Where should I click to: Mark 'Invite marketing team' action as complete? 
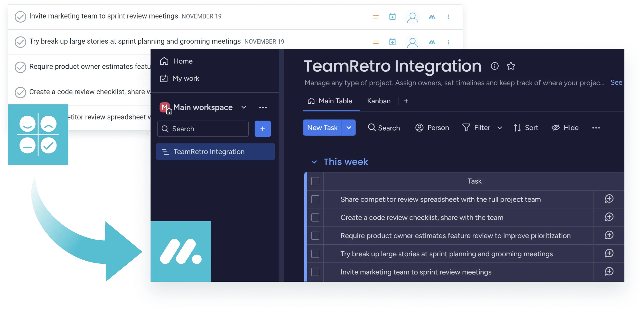coord(20,17)
